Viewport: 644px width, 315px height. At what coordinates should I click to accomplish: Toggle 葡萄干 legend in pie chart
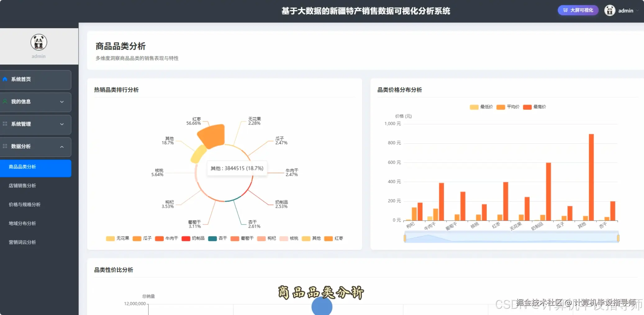(x=242, y=238)
